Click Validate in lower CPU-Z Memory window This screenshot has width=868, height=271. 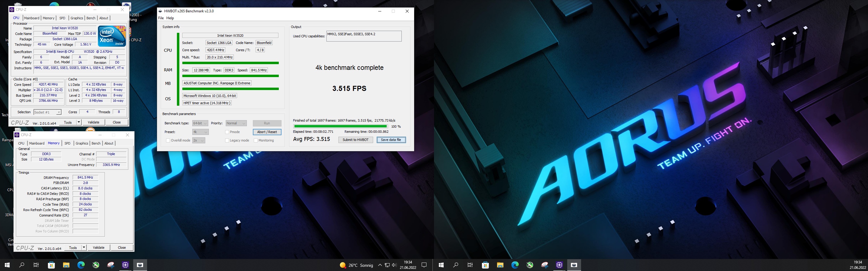[x=98, y=248]
